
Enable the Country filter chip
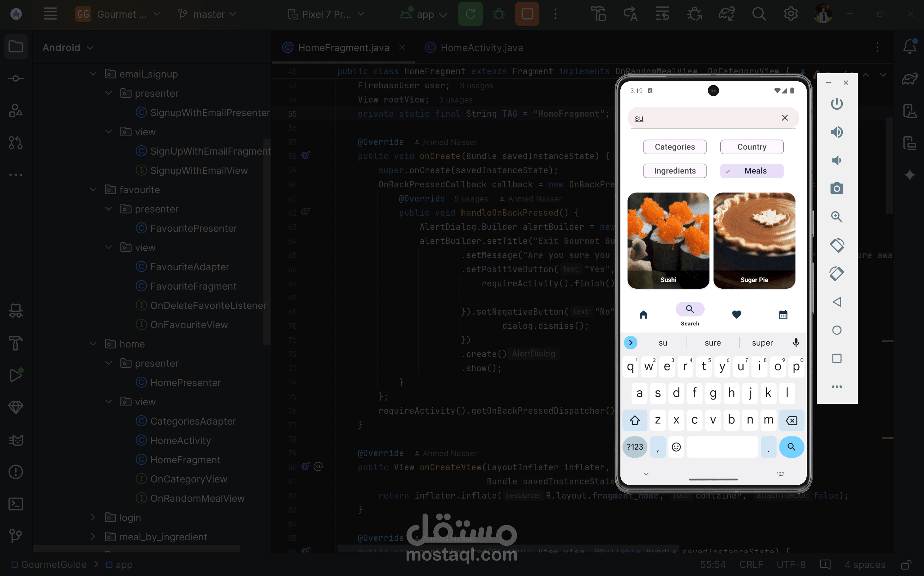click(x=751, y=147)
